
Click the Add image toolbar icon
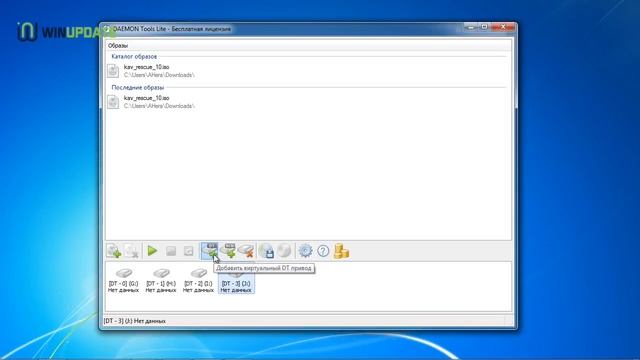click(x=113, y=251)
